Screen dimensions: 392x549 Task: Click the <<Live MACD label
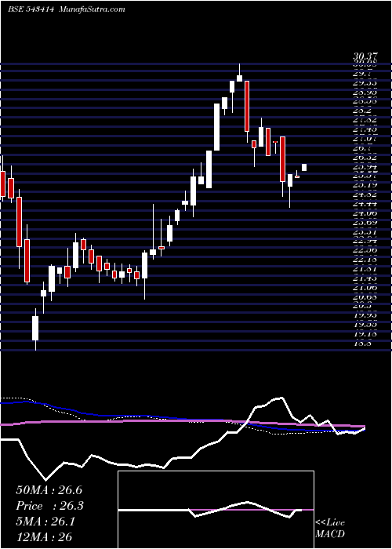[330, 528]
